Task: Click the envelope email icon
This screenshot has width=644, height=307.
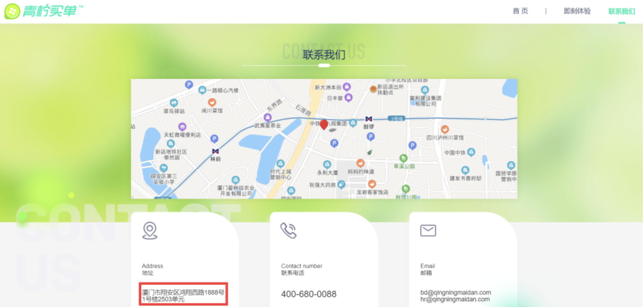Action: point(428,230)
